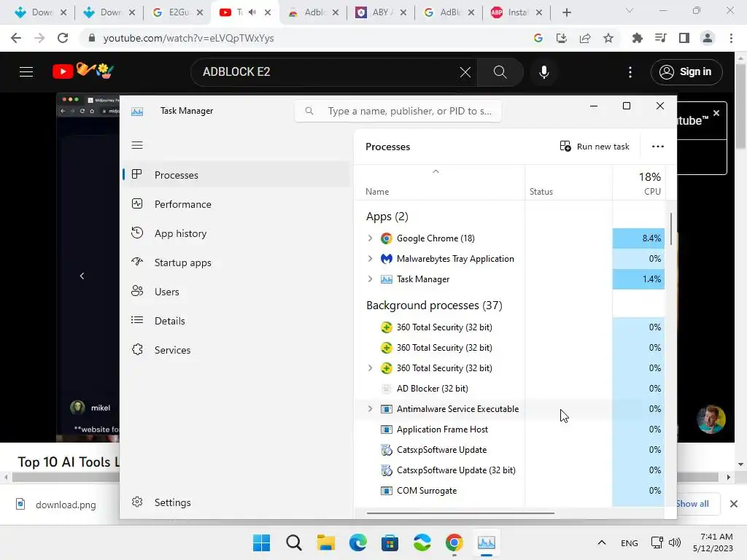Go to App history in Task Manager
Image resolution: width=747 pixels, height=560 pixels.
[x=236, y=233]
